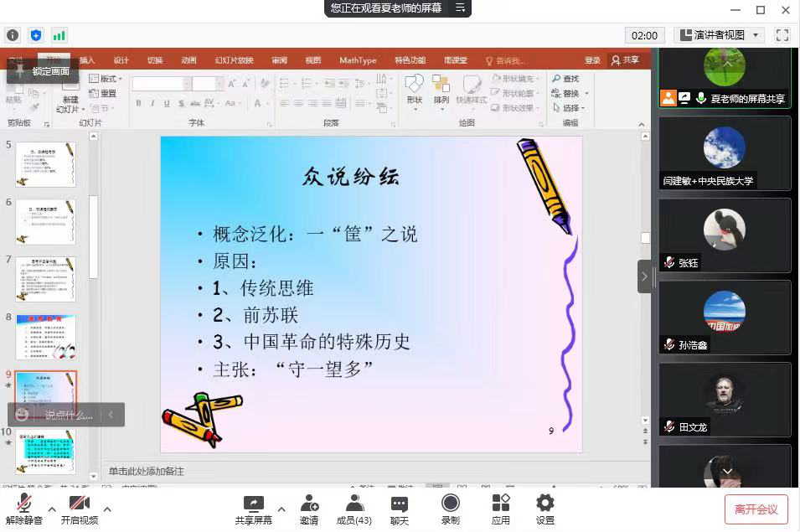The height and width of the screenshot is (532, 800).
Task: Open the 成员(43) participants list
Action: [354, 508]
